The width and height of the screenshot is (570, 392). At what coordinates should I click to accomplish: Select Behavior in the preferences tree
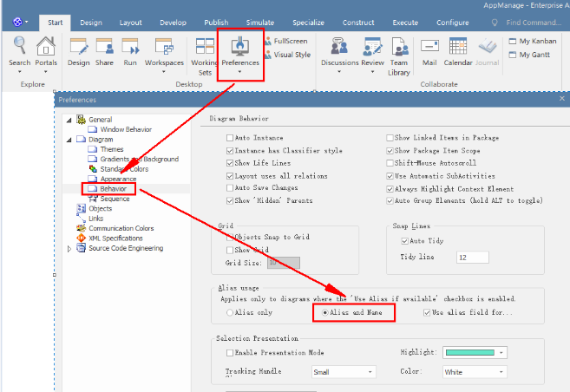pyautogui.click(x=113, y=188)
